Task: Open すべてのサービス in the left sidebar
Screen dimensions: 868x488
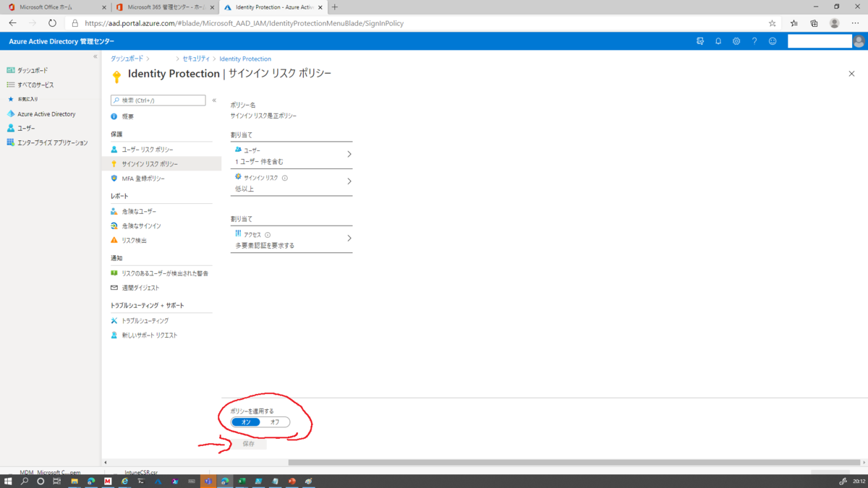Action: click(35, 85)
